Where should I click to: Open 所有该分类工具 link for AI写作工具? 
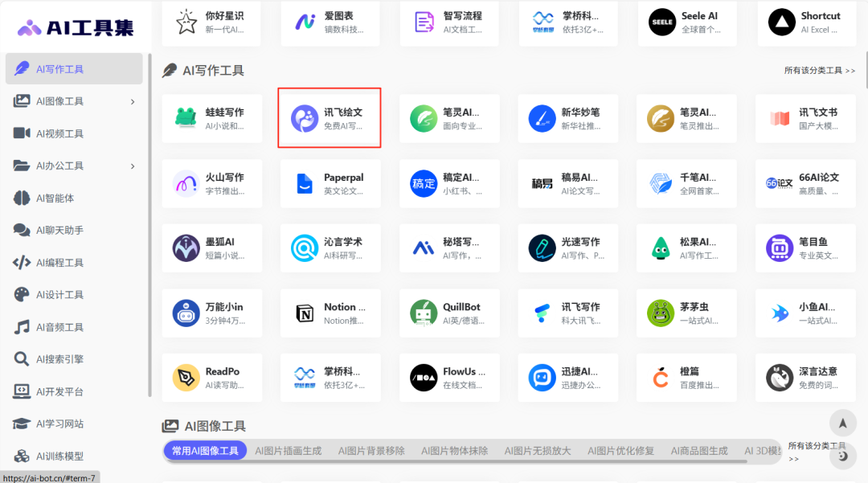pyautogui.click(x=819, y=70)
